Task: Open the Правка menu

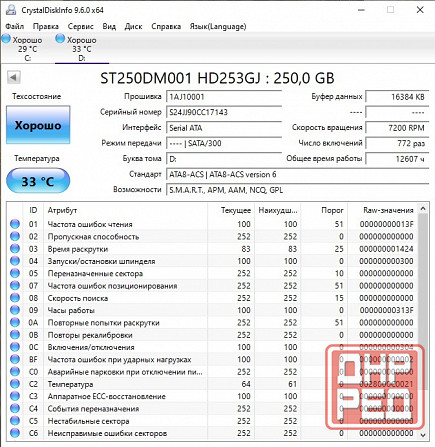Action: click(46, 26)
